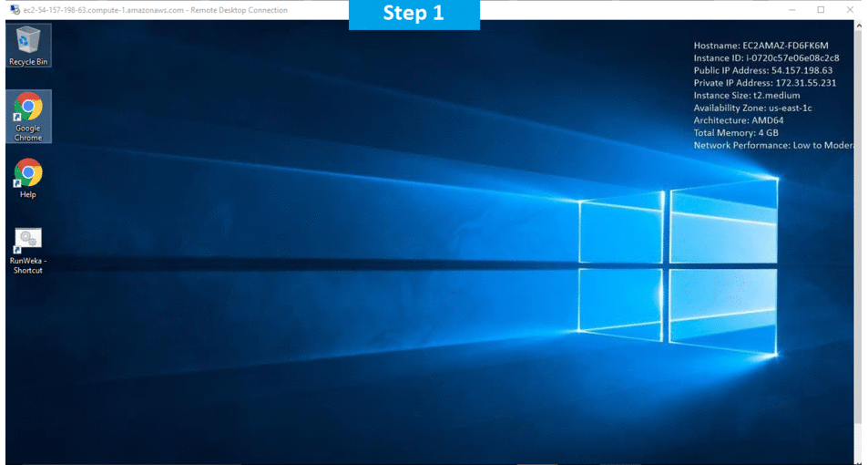Image resolution: width=868 pixels, height=465 pixels.
Task: Open the Recycle Bin desktop icon
Action: (x=28, y=45)
